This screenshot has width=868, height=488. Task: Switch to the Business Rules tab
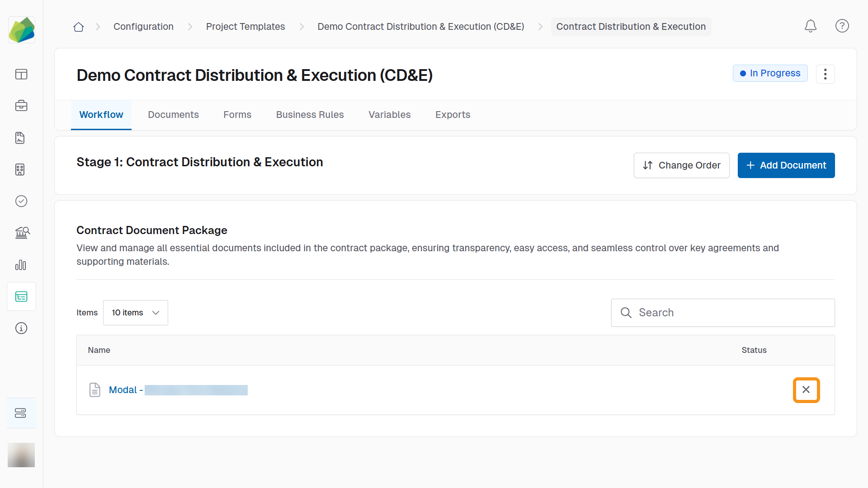pyautogui.click(x=310, y=115)
